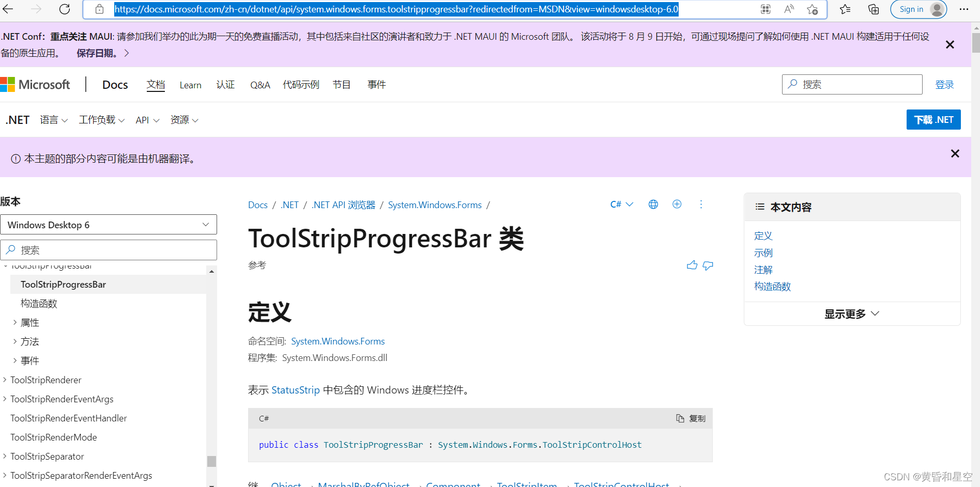This screenshot has height=487, width=980.
Task: Open the C# language selector
Action: (622, 205)
